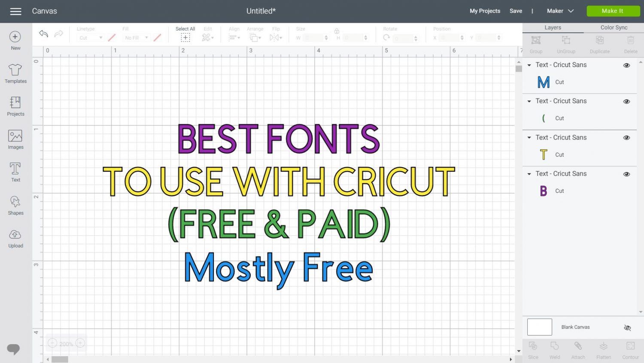Click the fill color swatch
Image resolution: width=644 pixels, height=363 pixels.
pos(157,38)
